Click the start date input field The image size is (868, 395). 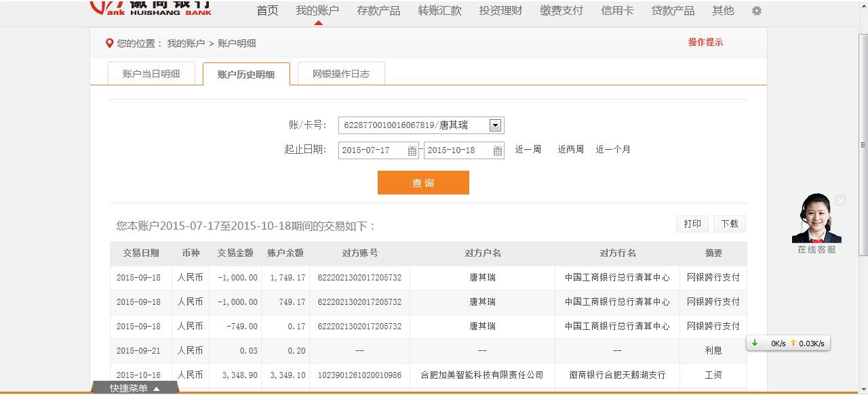pyautogui.click(x=372, y=150)
